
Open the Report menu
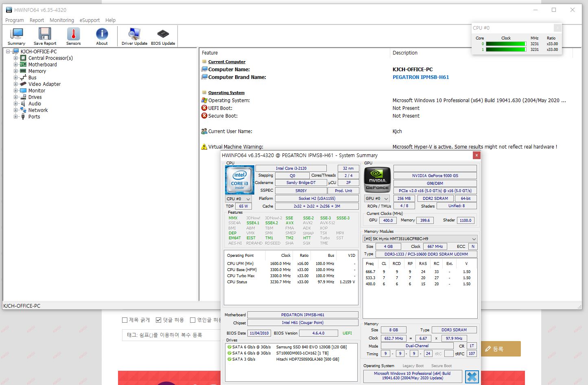pos(37,20)
